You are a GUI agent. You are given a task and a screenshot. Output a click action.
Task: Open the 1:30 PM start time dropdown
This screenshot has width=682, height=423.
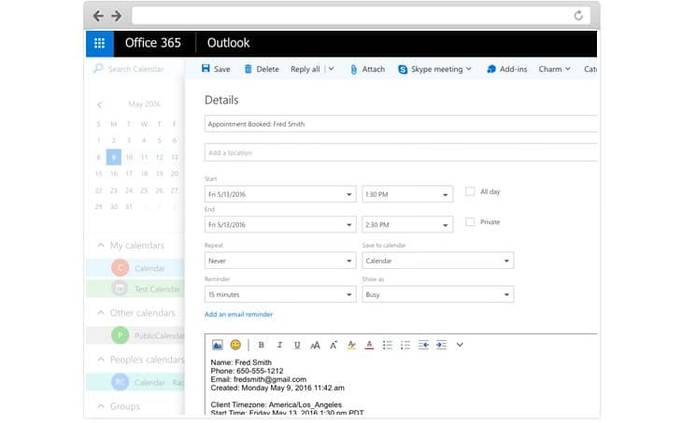click(x=408, y=194)
